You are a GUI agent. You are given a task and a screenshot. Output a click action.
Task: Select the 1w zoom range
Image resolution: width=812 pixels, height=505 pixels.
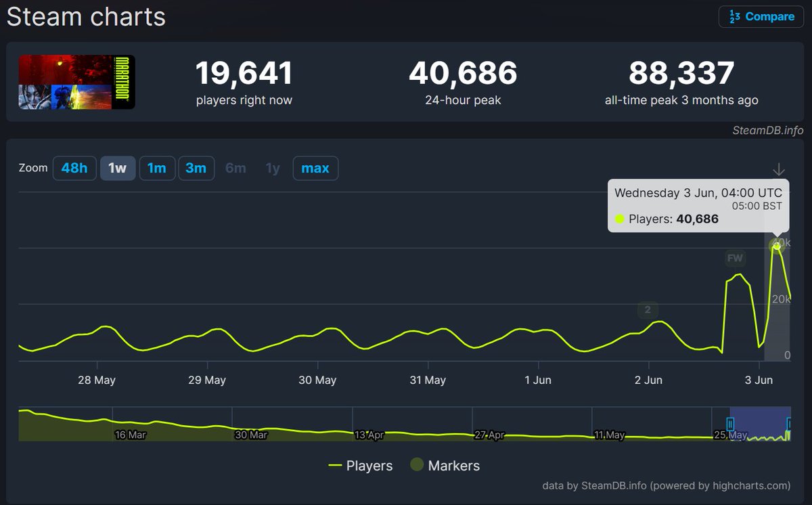(118, 168)
